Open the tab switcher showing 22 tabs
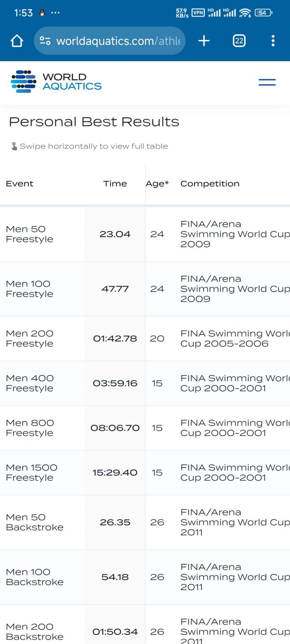290x644 pixels. coord(239,41)
